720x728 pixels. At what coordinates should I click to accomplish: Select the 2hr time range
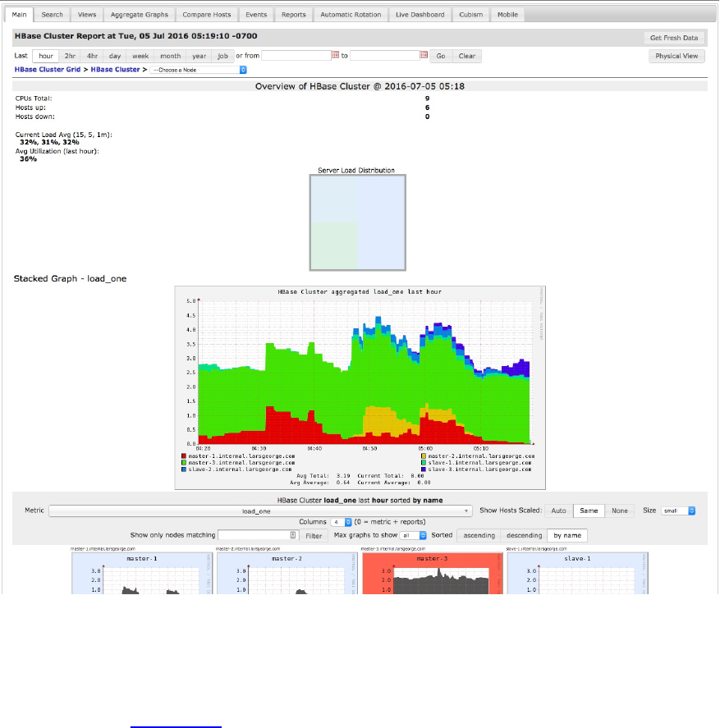click(70, 56)
